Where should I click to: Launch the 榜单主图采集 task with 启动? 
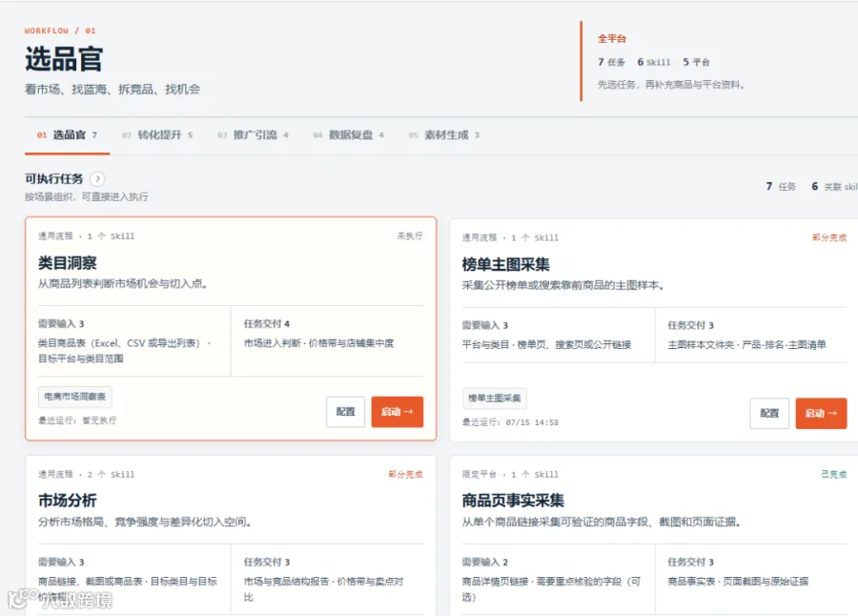click(x=822, y=414)
